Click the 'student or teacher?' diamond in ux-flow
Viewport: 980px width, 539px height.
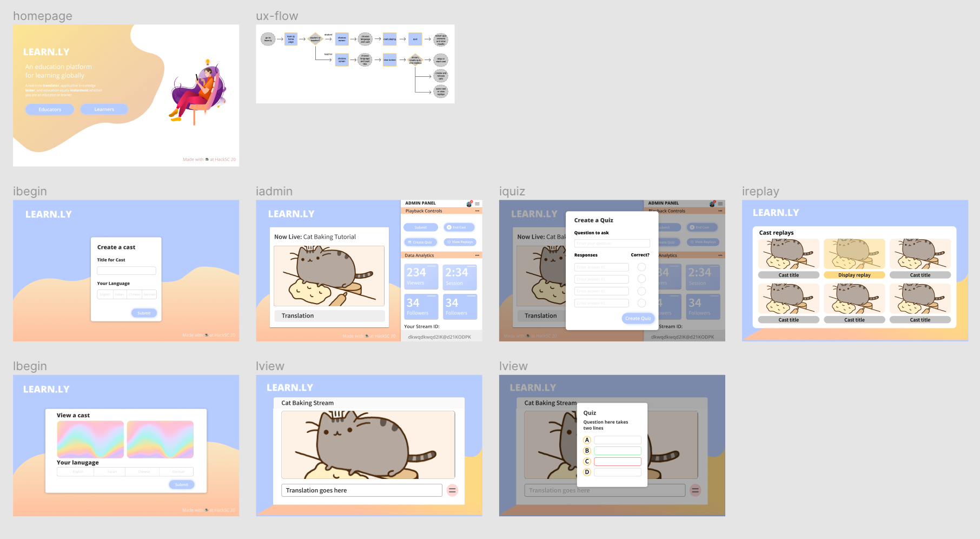click(315, 39)
